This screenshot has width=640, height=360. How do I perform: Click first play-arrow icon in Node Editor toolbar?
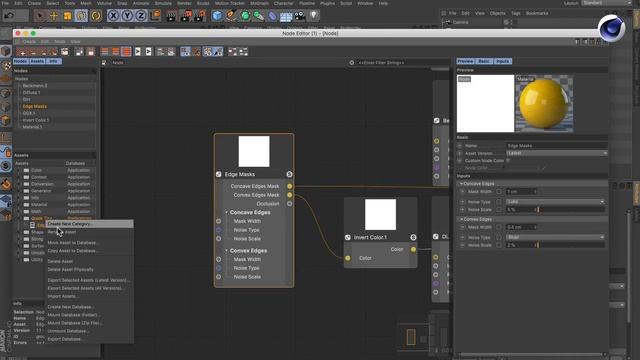point(138,52)
